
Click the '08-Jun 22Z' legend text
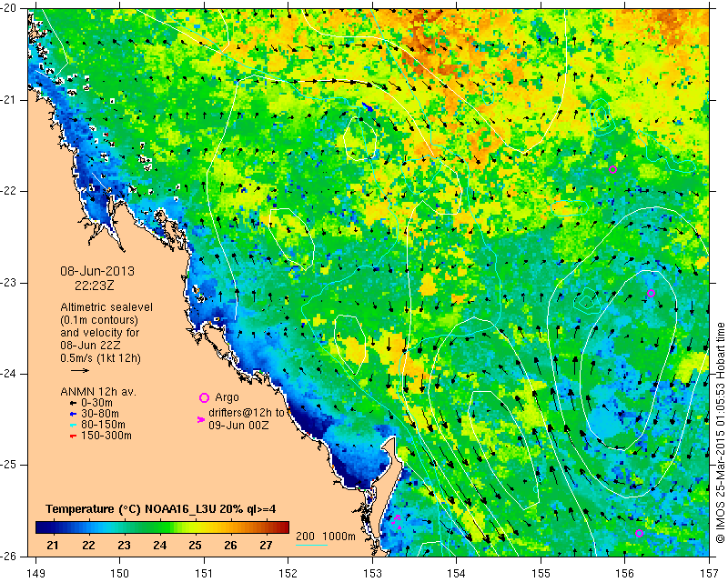[x=90, y=346]
